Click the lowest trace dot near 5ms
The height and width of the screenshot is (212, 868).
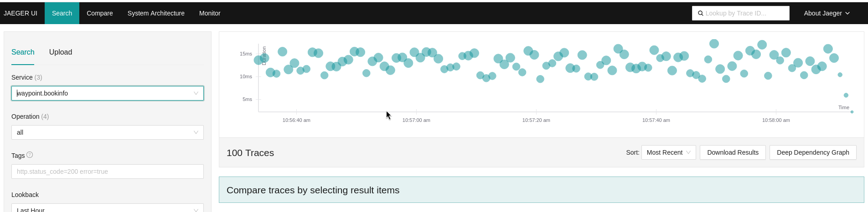coord(846,95)
